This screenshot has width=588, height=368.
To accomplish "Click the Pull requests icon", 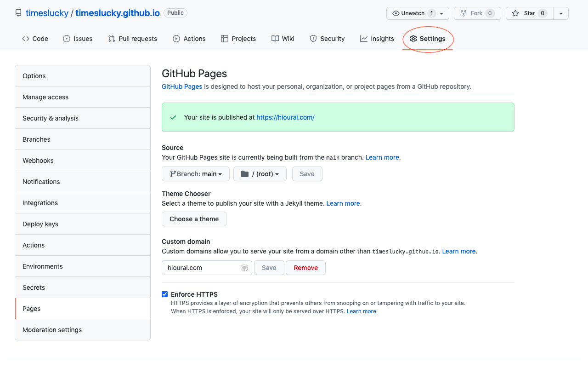I will [x=112, y=39].
